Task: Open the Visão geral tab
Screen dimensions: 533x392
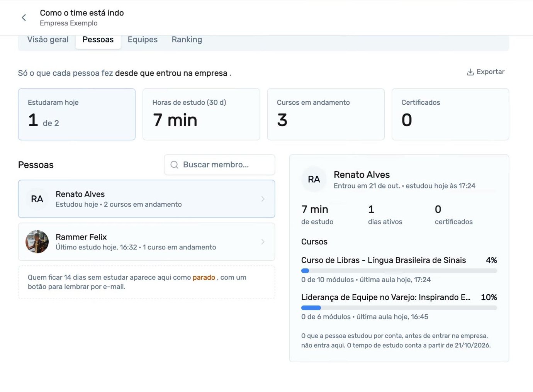Action: [x=48, y=40]
